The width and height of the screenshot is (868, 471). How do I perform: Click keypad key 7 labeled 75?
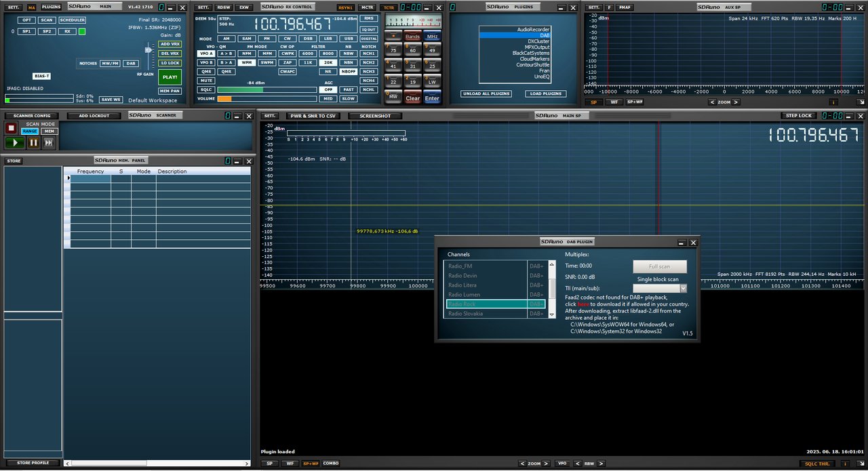(393, 49)
